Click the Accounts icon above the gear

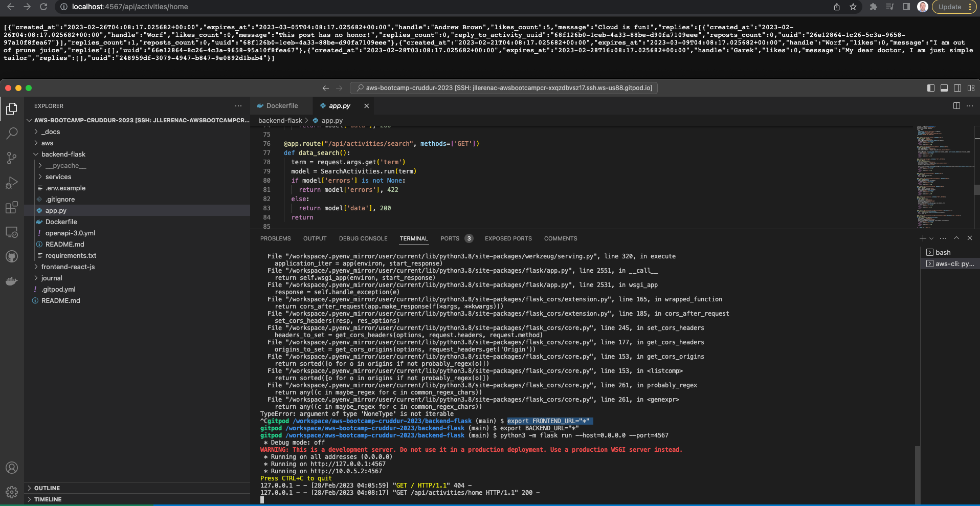tap(12, 468)
